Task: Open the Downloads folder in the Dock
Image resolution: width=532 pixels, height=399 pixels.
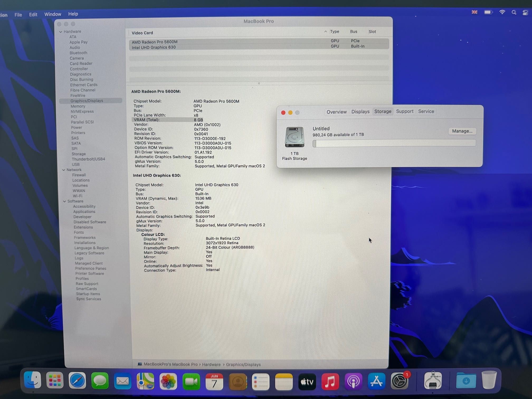Action: click(x=466, y=380)
